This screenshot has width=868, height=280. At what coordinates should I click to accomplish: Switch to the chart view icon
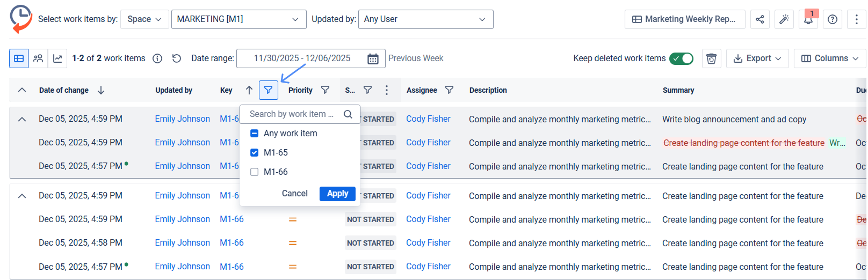pyautogui.click(x=57, y=58)
